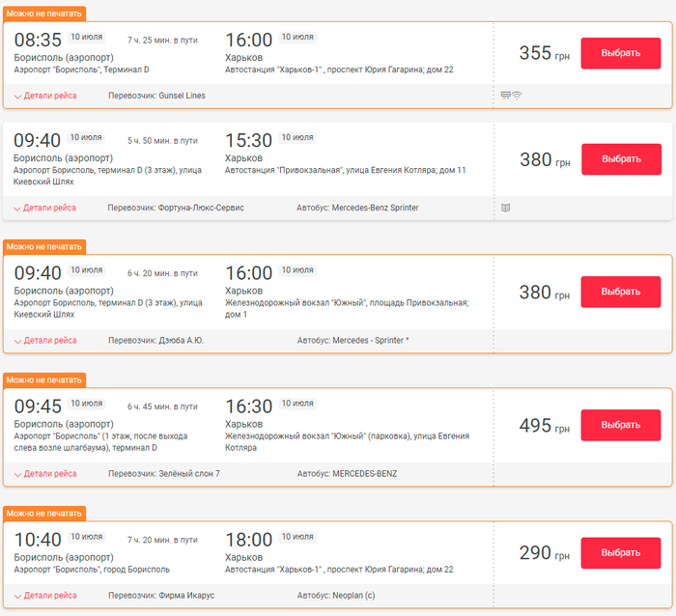Click the Wi-Fi icon on Gunsel Lines trip
The image size is (676, 616).
(x=517, y=96)
